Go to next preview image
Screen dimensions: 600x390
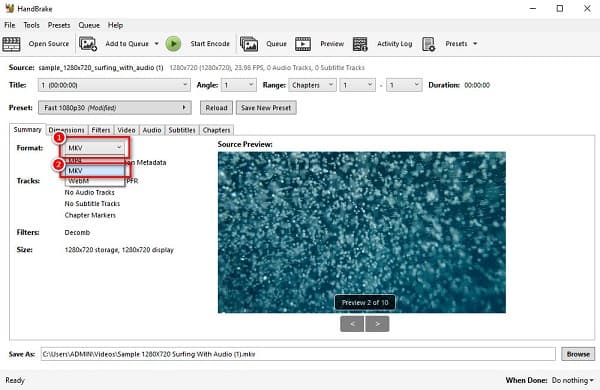pos(377,324)
